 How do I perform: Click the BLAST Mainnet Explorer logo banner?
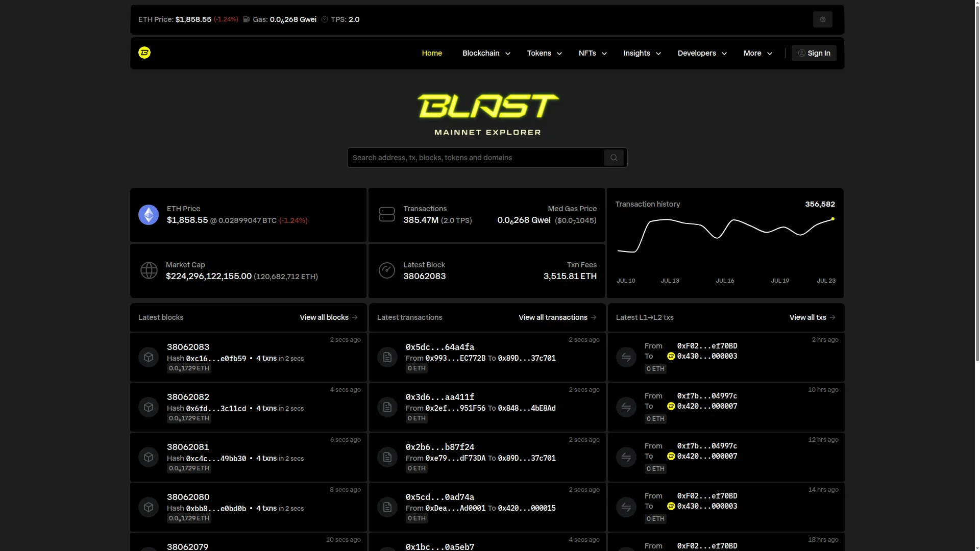coord(487,114)
